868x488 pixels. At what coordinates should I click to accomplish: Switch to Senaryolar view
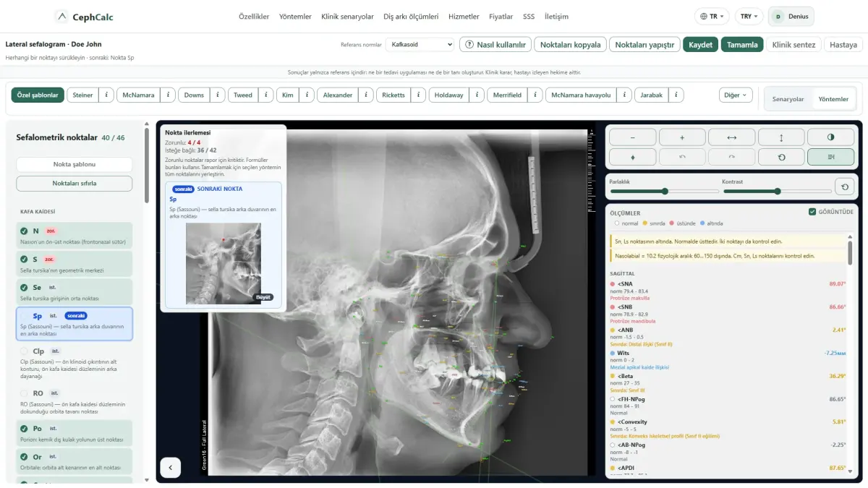coord(788,99)
